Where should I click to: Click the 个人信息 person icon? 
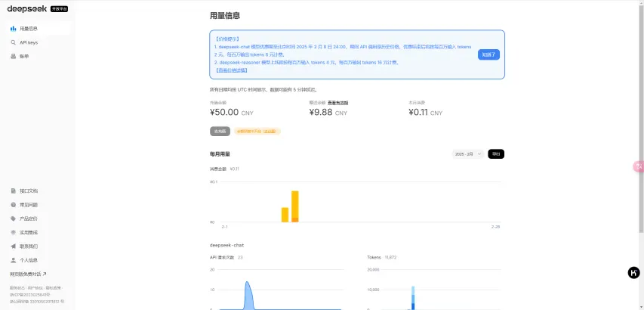point(13,260)
